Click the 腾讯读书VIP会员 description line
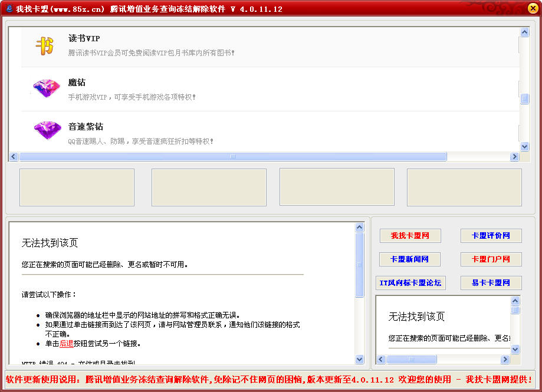The height and width of the screenshot is (392, 542). click(151, 53)
